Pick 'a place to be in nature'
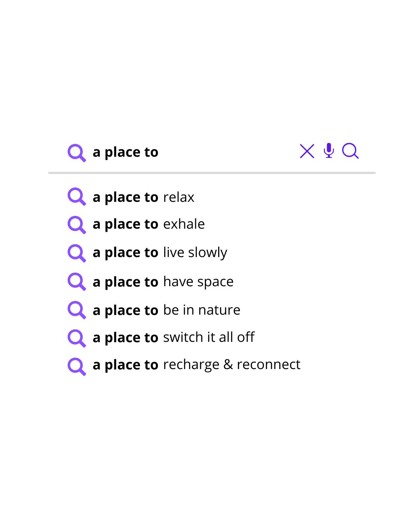This screenshot has height=525, width=420. (x=166, y=310)
